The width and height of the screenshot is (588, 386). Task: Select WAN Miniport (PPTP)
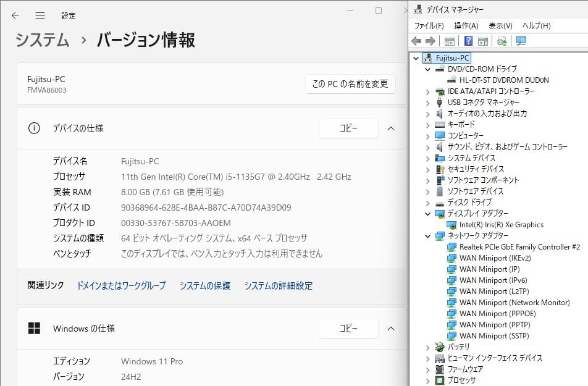click(x=495, y=324)
